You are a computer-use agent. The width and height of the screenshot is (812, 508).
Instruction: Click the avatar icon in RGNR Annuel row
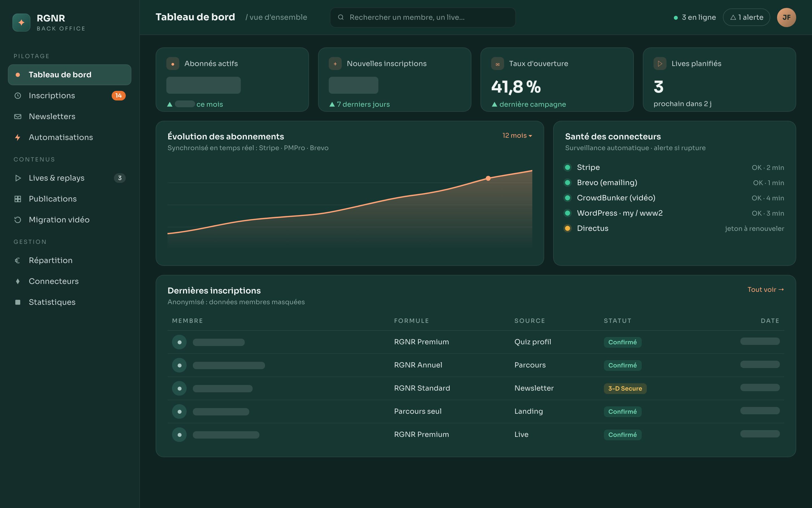[x=180, y=365]
